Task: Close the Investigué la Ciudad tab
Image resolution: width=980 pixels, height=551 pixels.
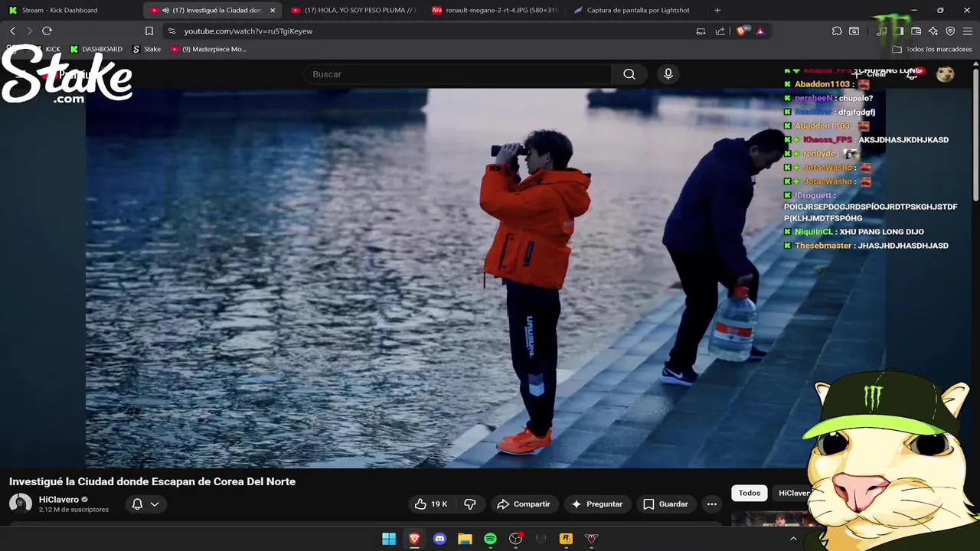Action: (273, 10)
